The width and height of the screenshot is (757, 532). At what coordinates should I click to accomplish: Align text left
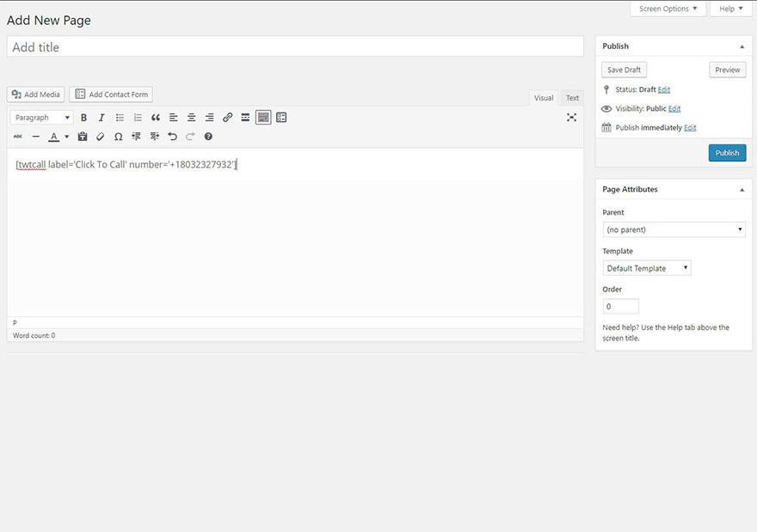(173, 118)
